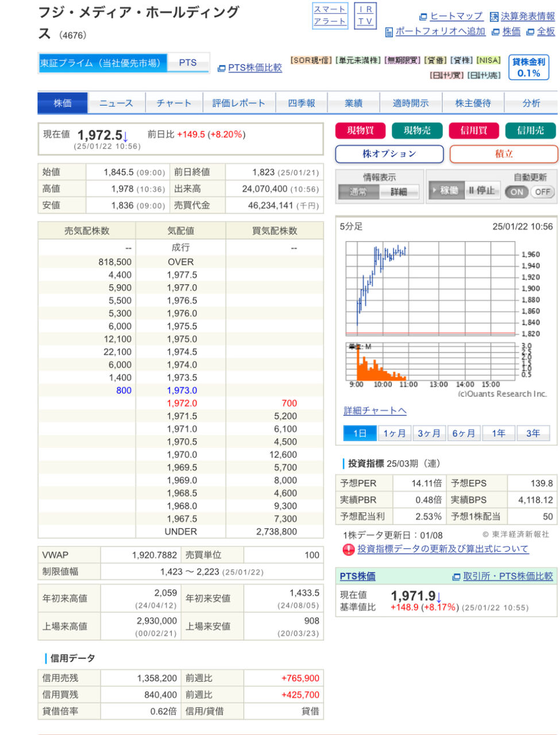The height and width of the screenshot is (735, 560).
Task: Click ask price 1,973.0 in order book
Action: point(182,390)
